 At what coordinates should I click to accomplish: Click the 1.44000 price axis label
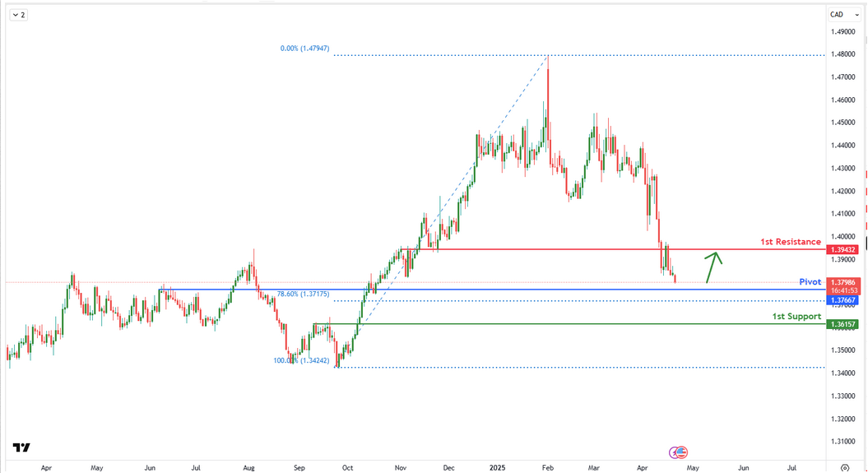842,146
